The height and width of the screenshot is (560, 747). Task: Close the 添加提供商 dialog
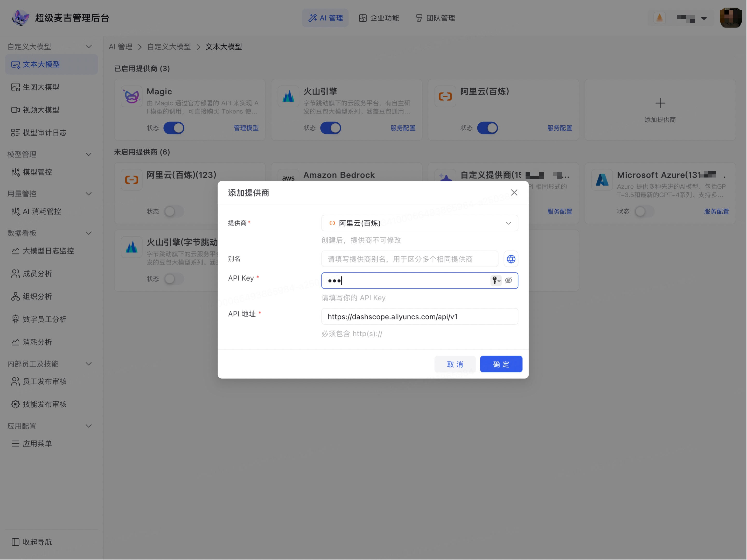click(x=514, y=192)
